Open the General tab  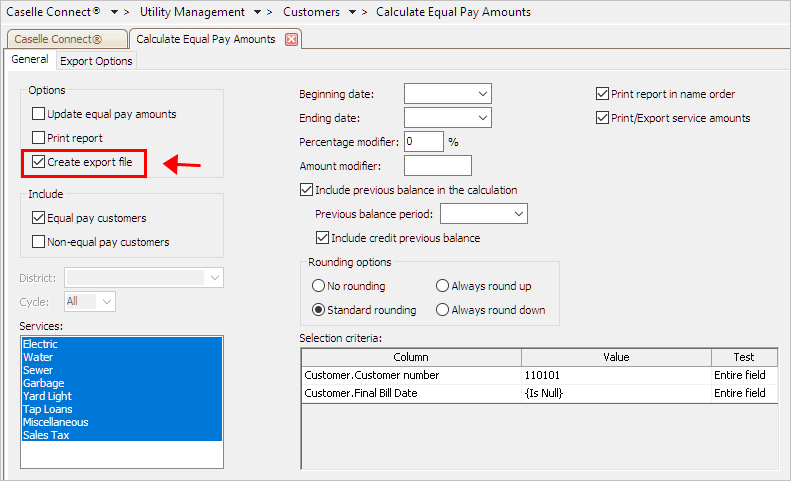tap(30, 60)
